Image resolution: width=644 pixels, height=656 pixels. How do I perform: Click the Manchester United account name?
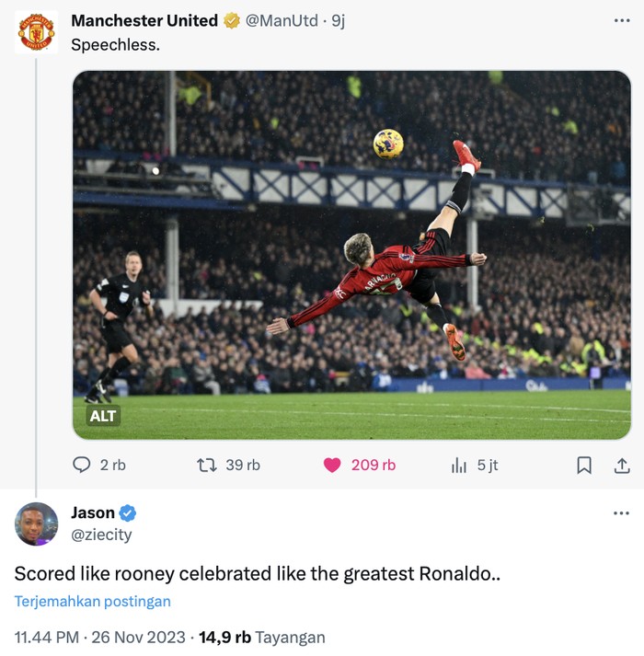click(144, 20)
